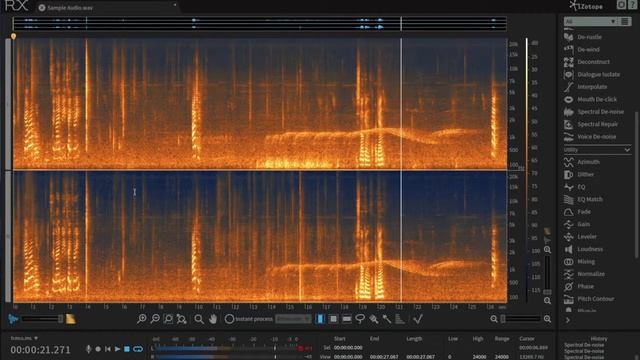Select the Lasso selection tool

[x=360, y=319]
